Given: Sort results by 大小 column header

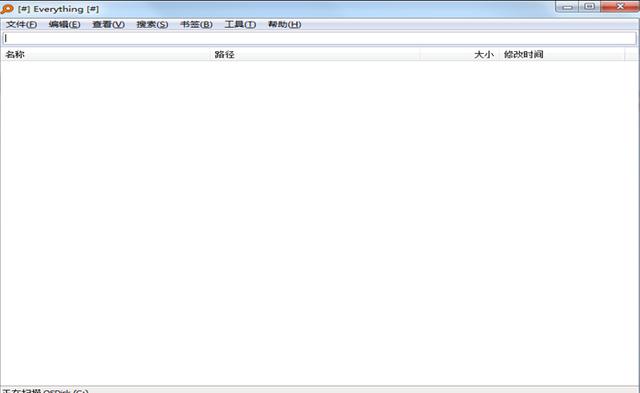Looking at the screenshot, I should (459, 54).
